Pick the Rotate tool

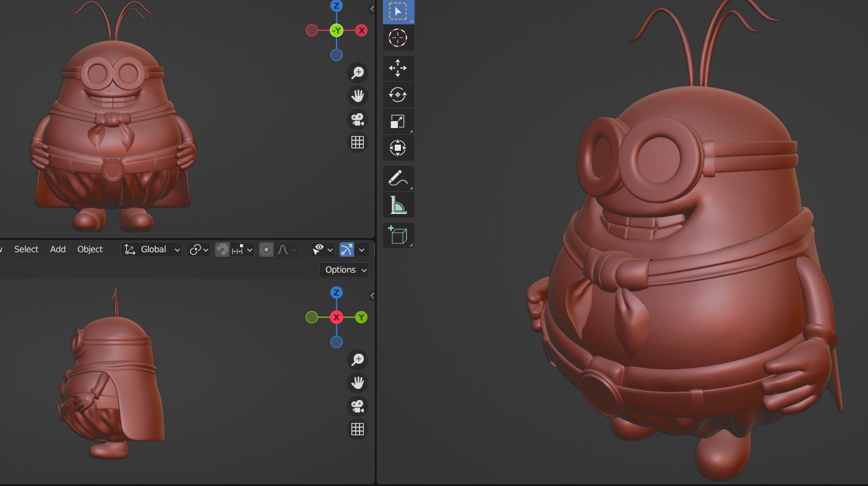(x=398, y=95)
